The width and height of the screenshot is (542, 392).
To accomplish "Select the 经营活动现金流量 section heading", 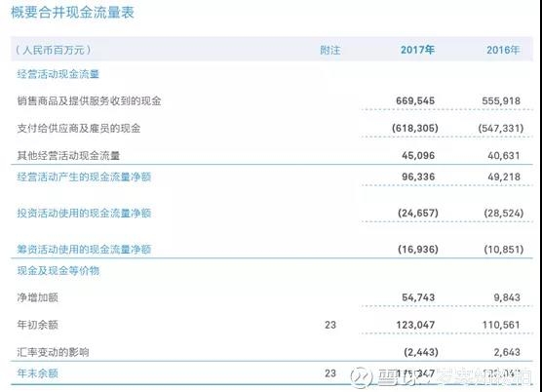I will (58, 74).
